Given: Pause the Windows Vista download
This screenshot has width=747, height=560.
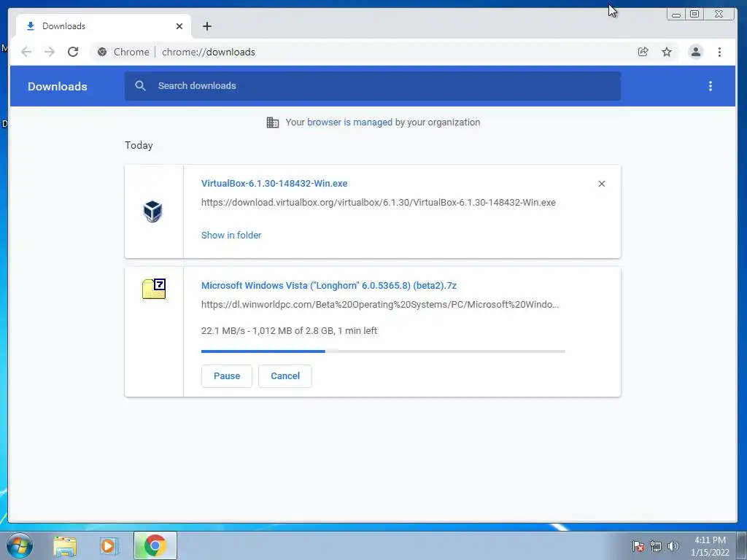Looking at the screenshot, I should point(227,376).
